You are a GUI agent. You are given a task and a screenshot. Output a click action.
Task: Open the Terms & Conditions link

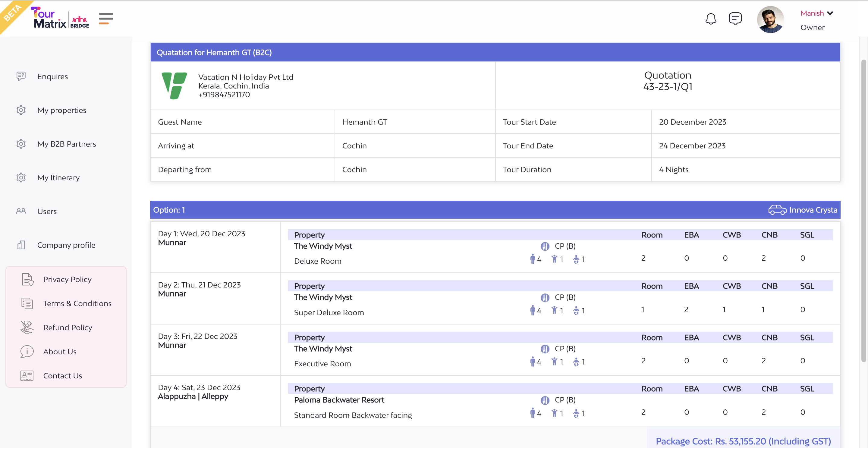(x=77, y=303)
